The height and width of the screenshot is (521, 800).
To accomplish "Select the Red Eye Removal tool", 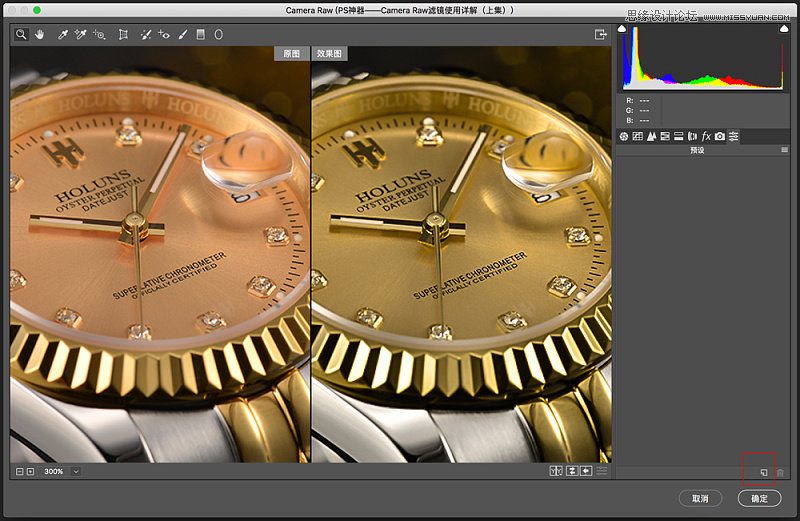I will coord(164,35).
